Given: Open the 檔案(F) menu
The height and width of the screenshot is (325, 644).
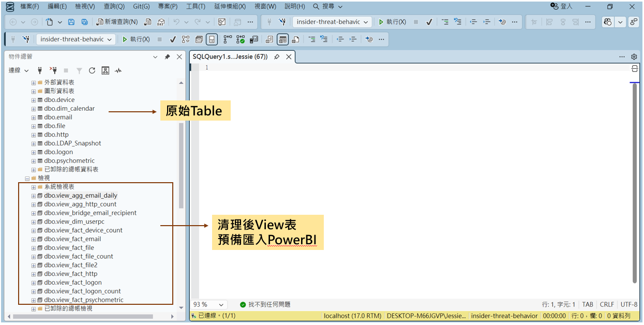Looking at the screenshot, I should [29, 6].
